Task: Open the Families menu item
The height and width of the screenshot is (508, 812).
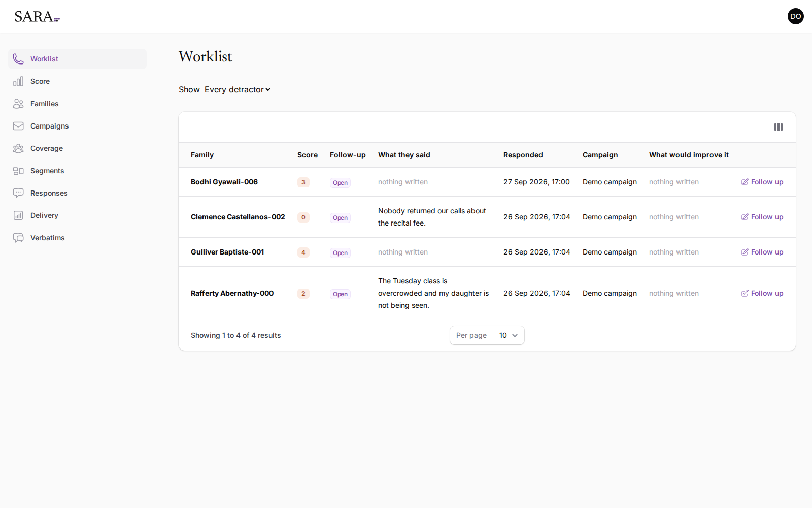Action: [77, 104]
